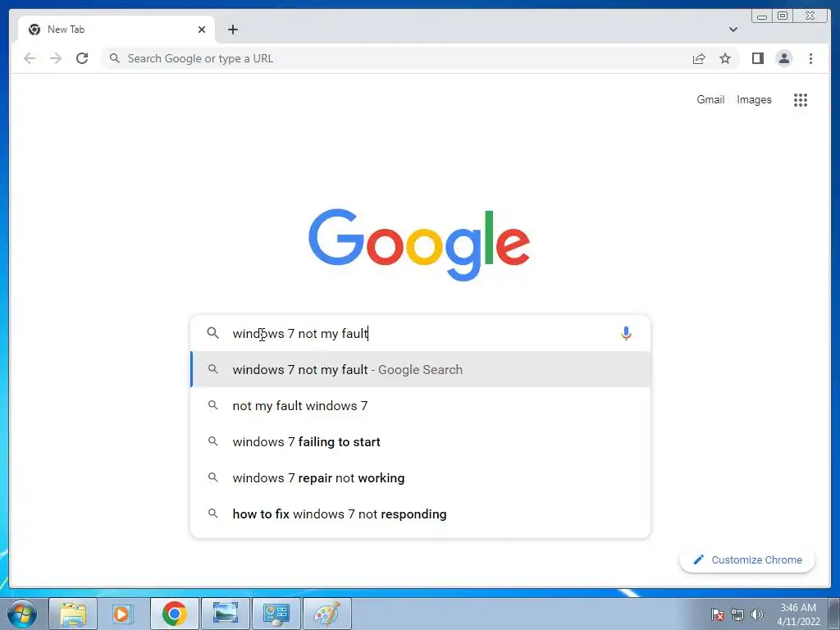The height and width of the screenshot is (630, 840).
Task: Go to Google Images link
Action: click(754, 99)
